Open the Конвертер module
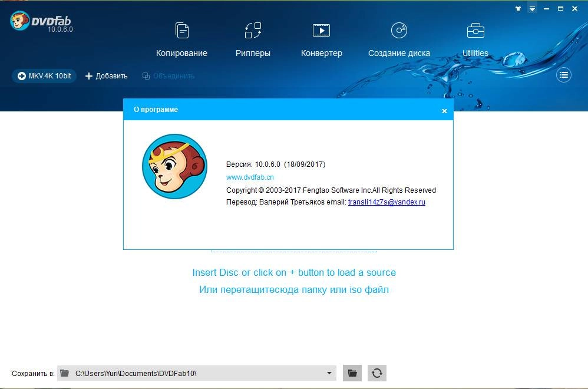This screenshot has width=588, height=389. point(321,39)
